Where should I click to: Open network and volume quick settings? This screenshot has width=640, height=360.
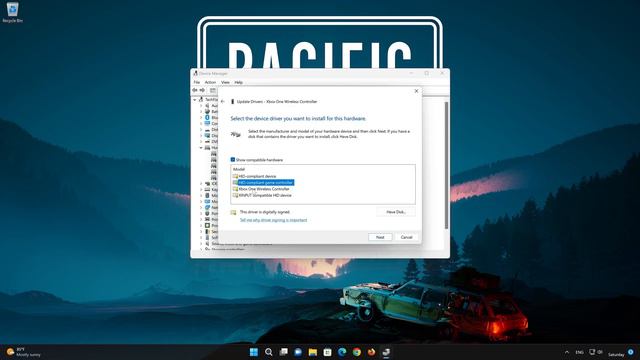pyautogui.click(x=596, y=352)
